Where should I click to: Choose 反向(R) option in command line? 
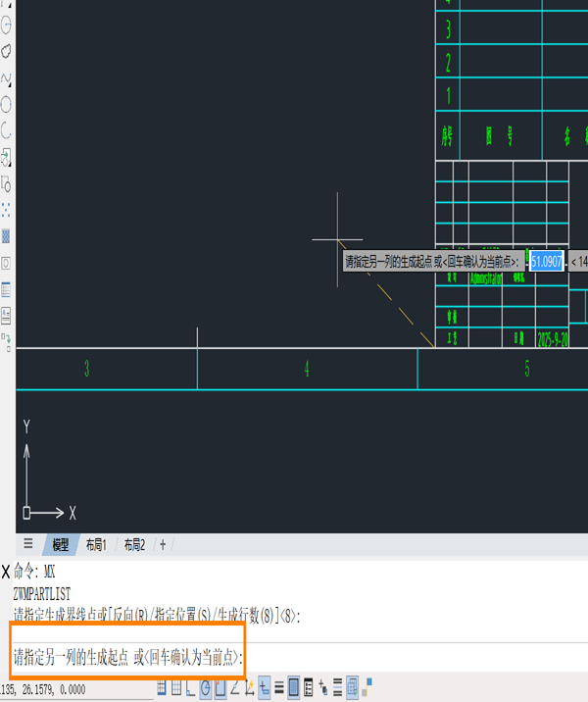(130, 617)
